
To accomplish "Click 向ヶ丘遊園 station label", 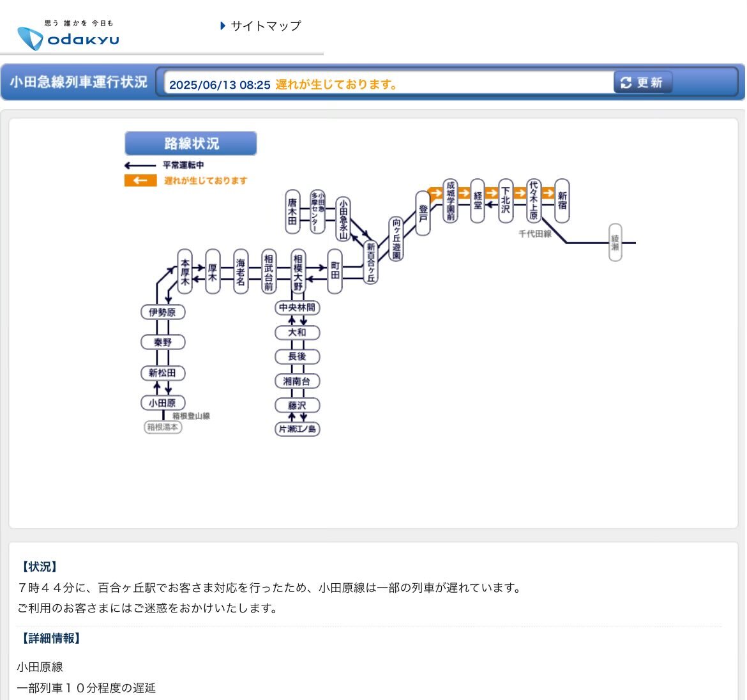I will (396, 239).
